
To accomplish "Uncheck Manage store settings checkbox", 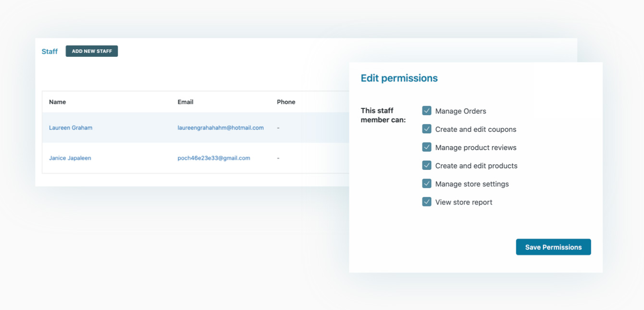I will pyautogui.click(x=427, y=183).
